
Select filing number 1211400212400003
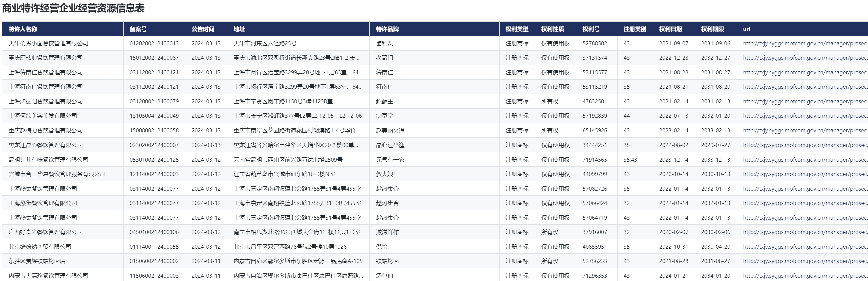tap(154, 174)
